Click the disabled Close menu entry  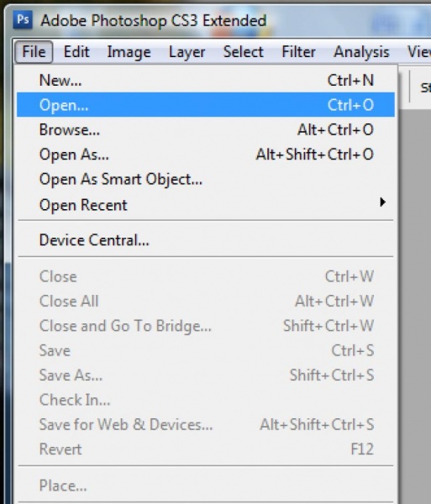coord(206,276)
